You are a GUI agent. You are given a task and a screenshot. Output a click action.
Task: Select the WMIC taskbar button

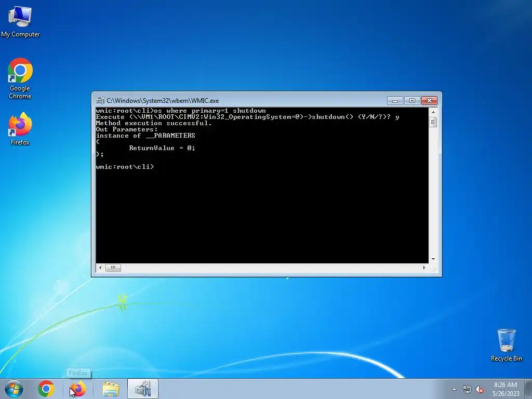143,389
